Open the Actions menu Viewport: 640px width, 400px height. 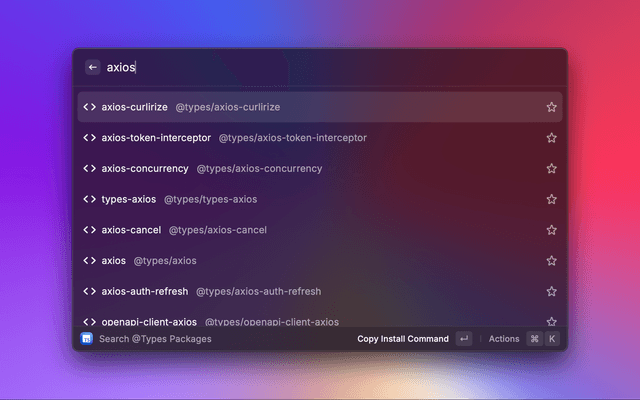pos(504,339)
